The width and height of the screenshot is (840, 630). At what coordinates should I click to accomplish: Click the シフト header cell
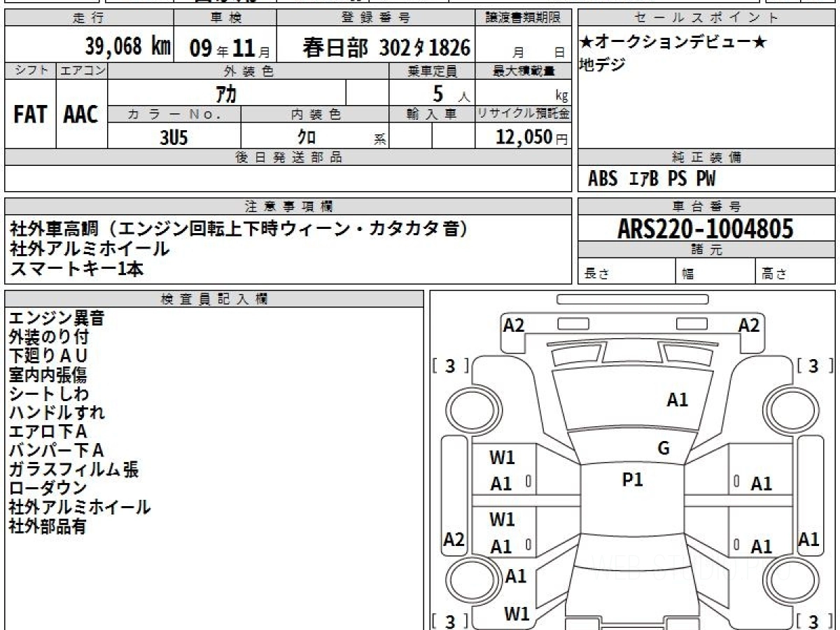click(30, 71)
